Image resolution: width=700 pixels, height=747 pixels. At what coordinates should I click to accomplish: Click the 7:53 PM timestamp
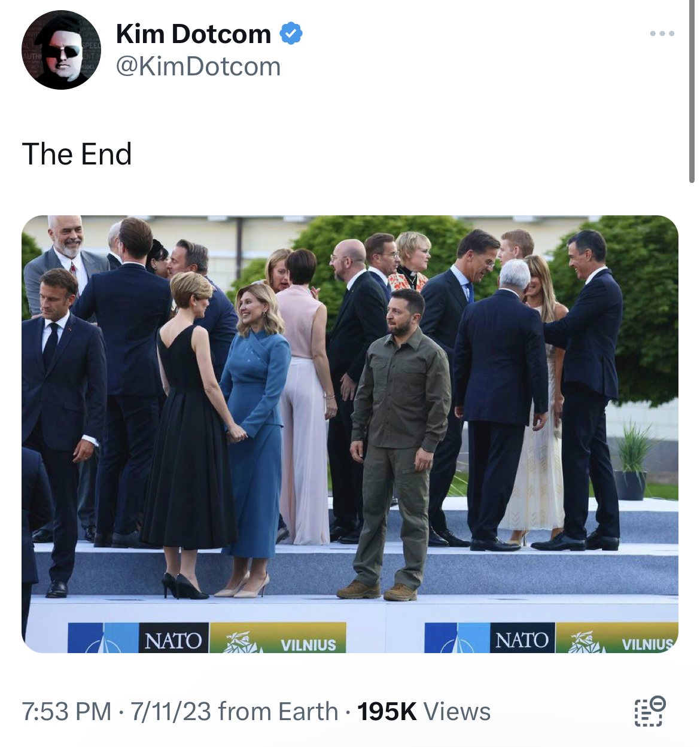[66, 712]
